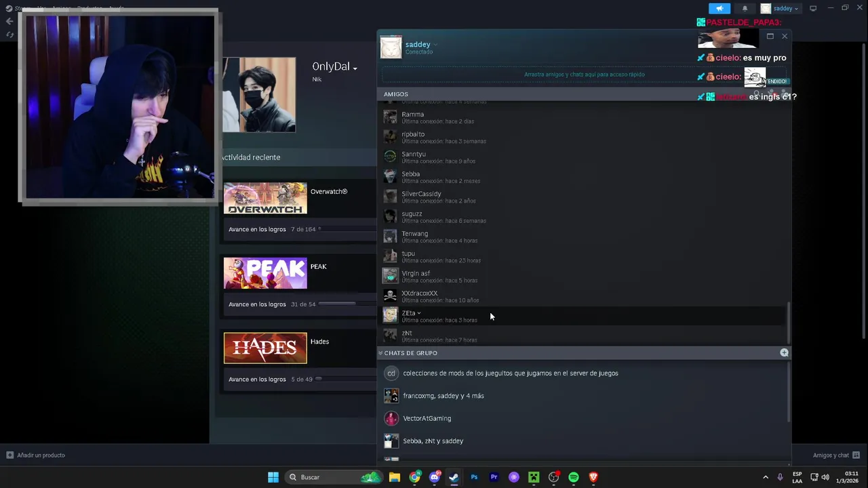868x488 pixels.
Task: Open 'Amigos y chat' button
Action: pyautogui.click(x=836, y=455)
